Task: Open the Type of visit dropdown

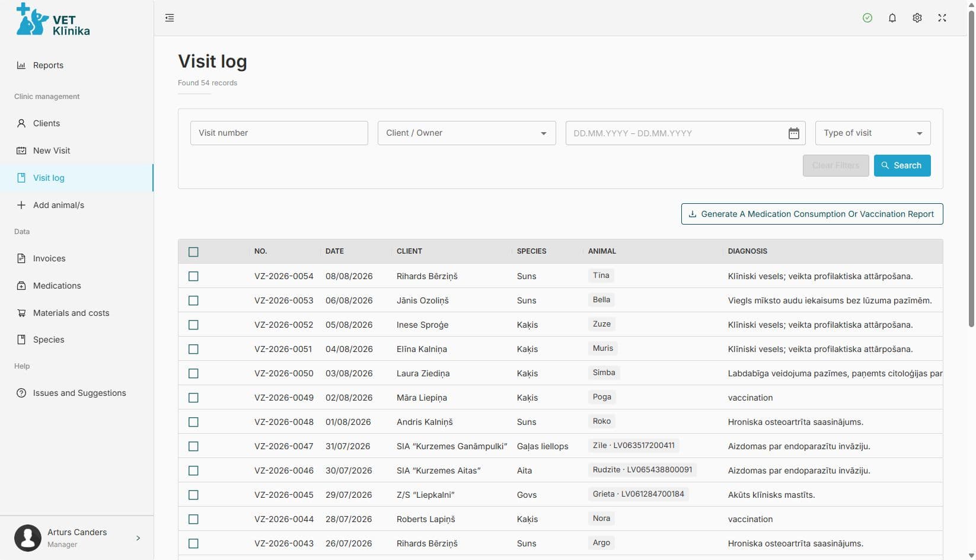Action: tap(873, 133)
